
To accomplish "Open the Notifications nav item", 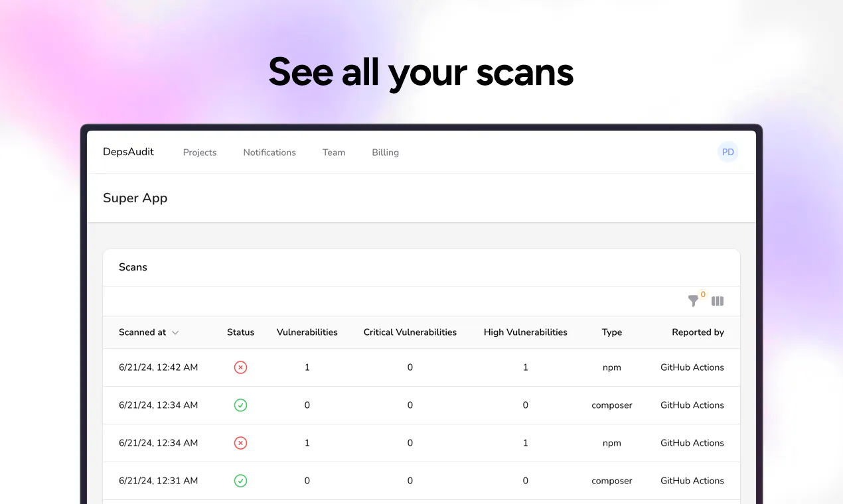I will (269, 153).
